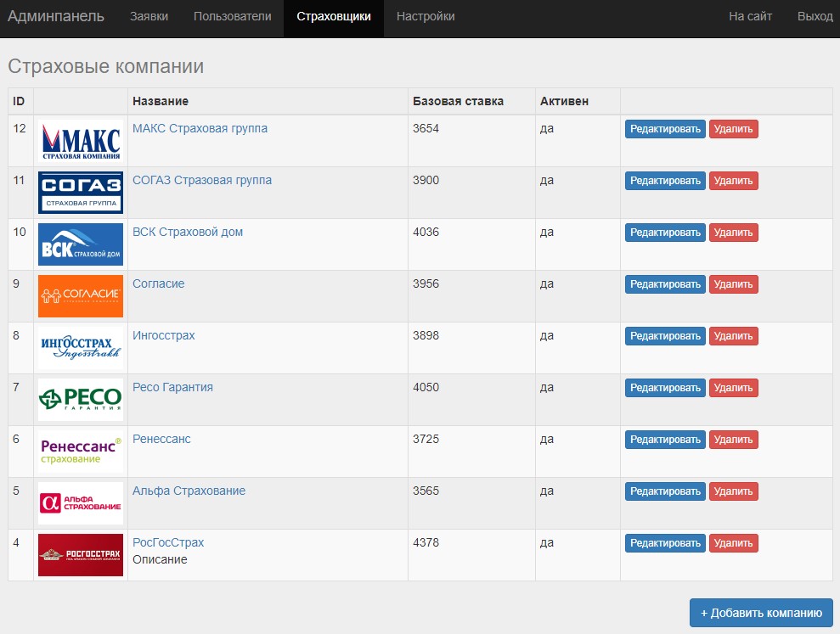Delete the РосГосСтрах company row
840x634 pixels.
click(x=733, y=543)
